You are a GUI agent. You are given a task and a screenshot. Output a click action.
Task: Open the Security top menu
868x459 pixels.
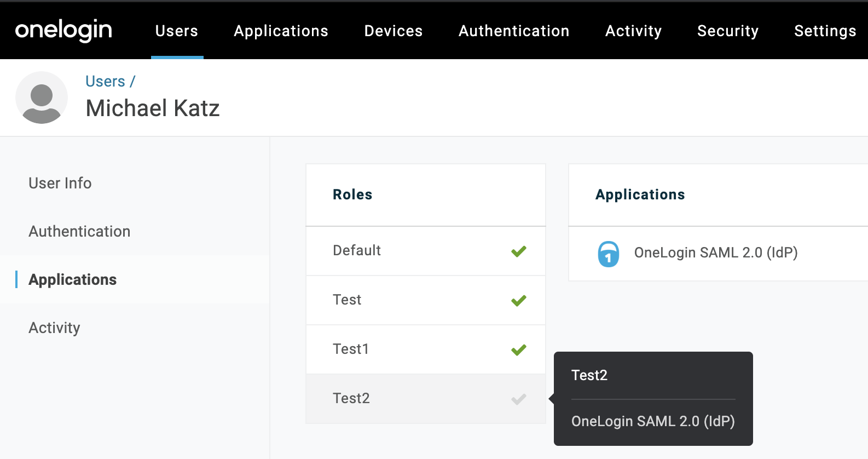coord(728,31)
